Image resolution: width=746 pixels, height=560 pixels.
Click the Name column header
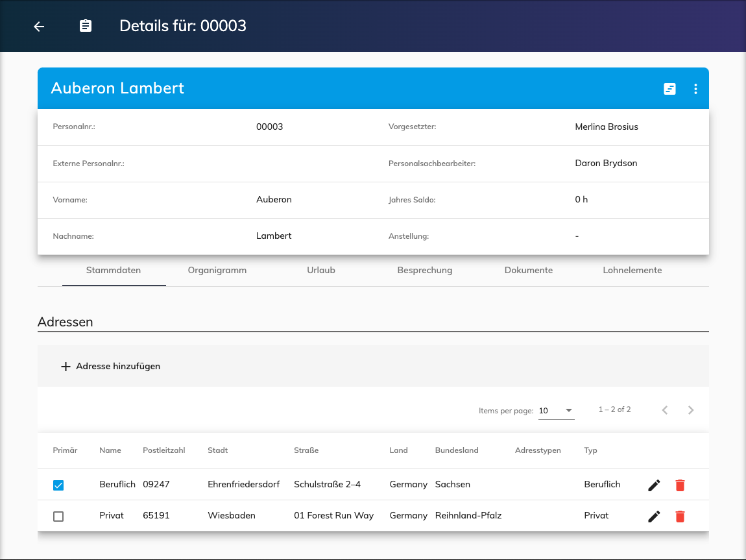point(110,450)
